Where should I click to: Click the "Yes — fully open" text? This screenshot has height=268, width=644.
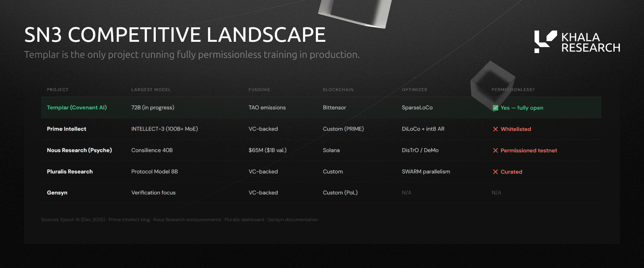coord(522,108)
